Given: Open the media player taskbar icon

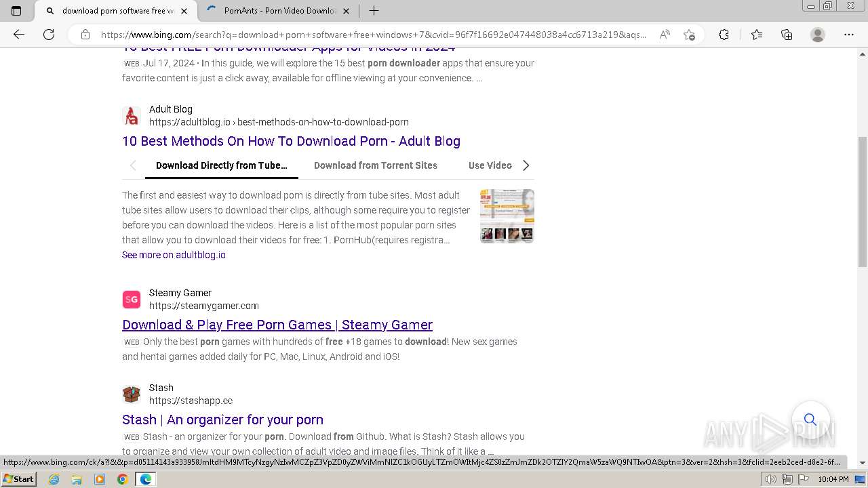Looking at the screenshot, I should pyautogui.click(x=100, y=479).
